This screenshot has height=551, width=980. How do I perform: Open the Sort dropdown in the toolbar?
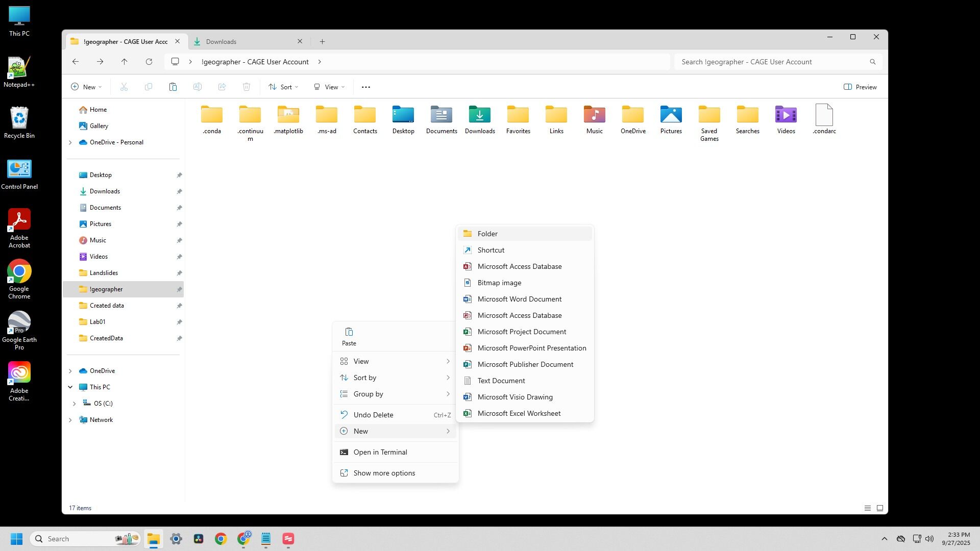283,87
